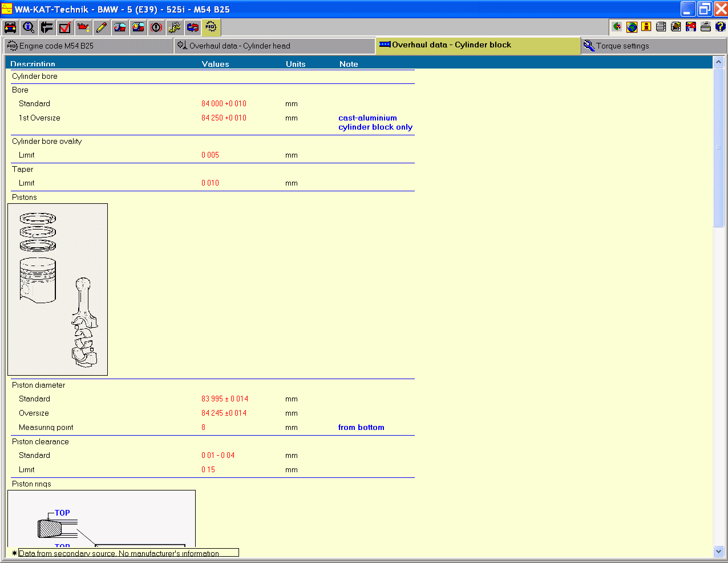Print using the printer icon

tap(706, 27)
